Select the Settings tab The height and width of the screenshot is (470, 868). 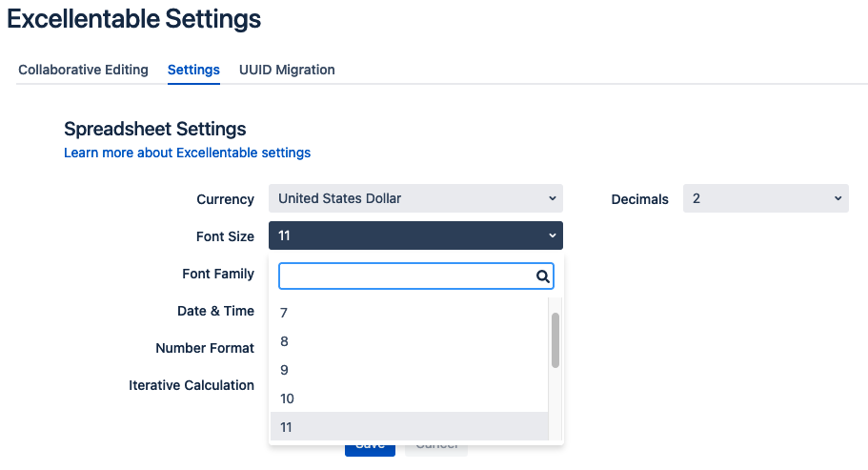click(x=193, y=70)
